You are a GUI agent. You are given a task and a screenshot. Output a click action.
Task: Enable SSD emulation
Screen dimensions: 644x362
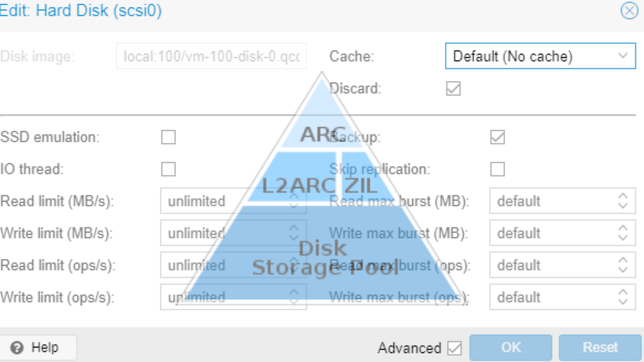[x=168, y=137]
